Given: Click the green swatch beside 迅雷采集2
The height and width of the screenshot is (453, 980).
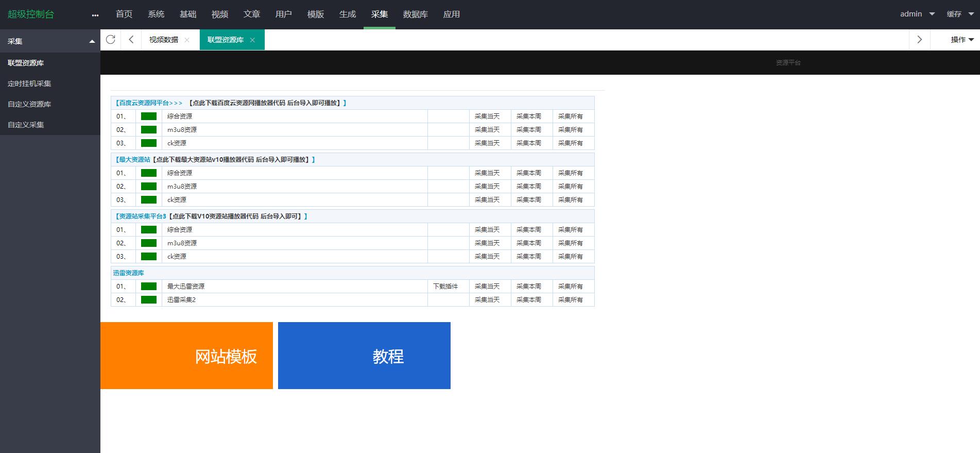Looking at the screenshot, I should (x=149, y=300).
